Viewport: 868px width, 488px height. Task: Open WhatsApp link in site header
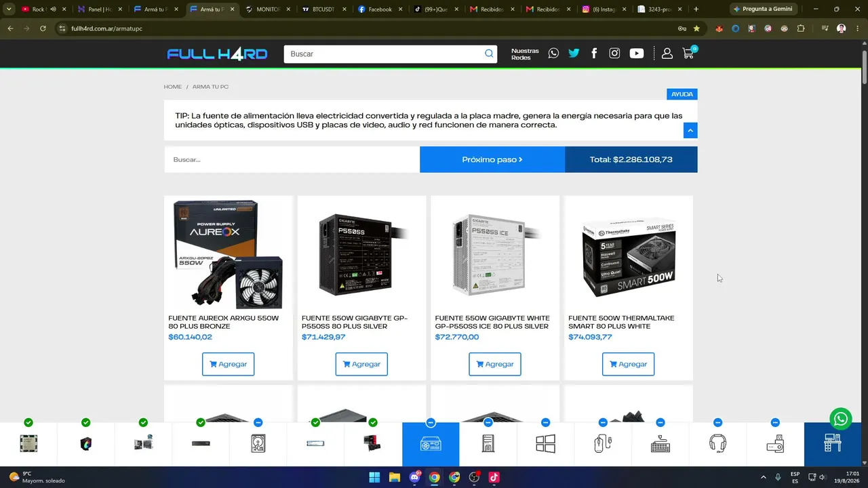tap(553, 54)
